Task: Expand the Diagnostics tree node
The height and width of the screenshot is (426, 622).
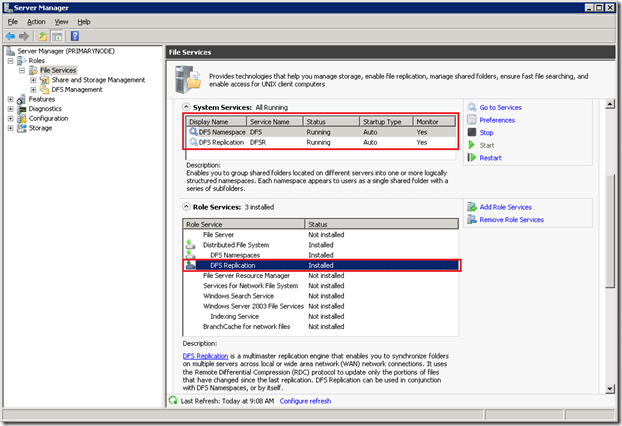Action: pyautogui.click(x=11, y=109)
